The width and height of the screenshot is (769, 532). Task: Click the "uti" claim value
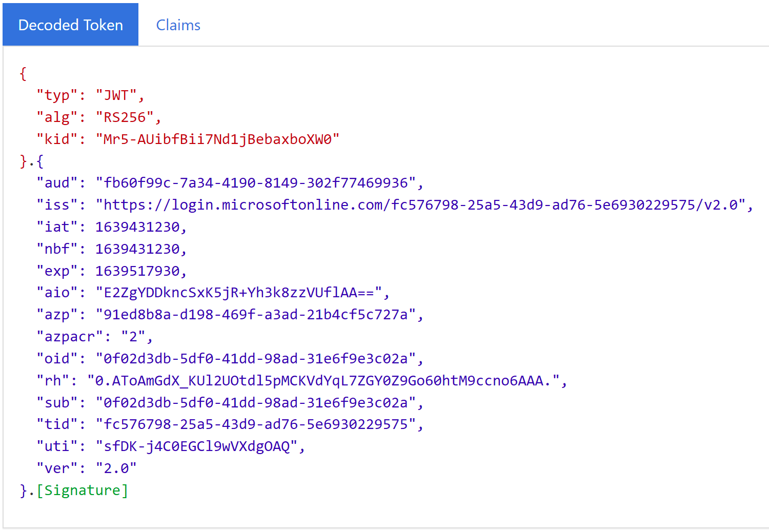[196, 446]
